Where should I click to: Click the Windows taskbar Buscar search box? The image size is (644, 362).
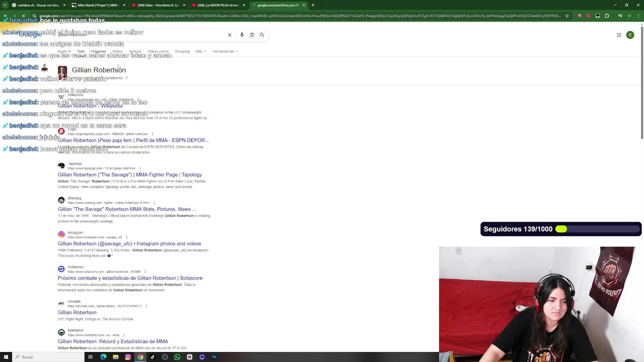pyautogui.click(x=48, y=357)
